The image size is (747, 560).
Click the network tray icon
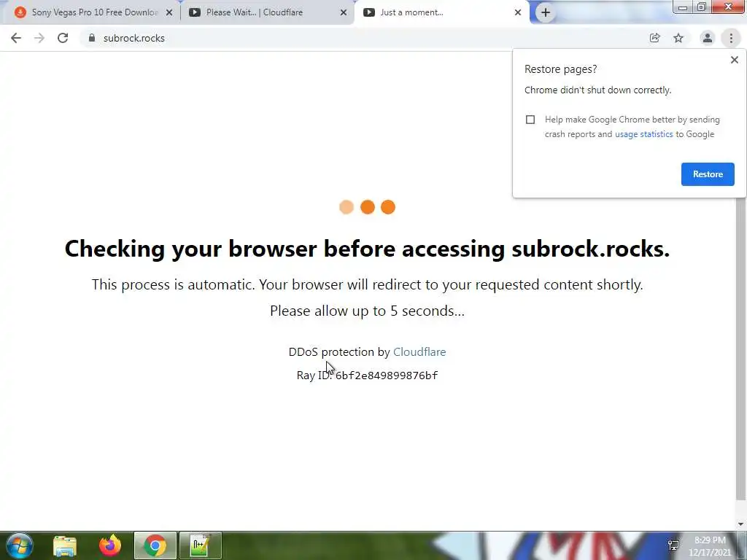tap(673, 545)
